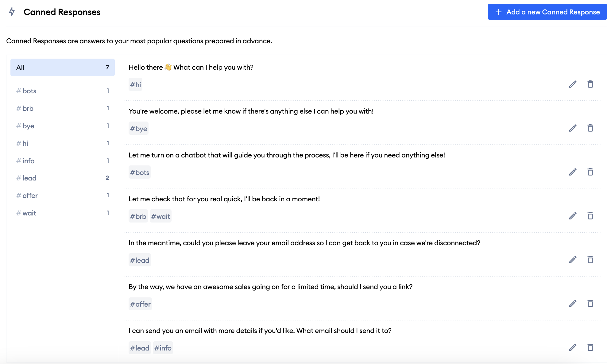Delete the chatbot guide response

[590, 172]
